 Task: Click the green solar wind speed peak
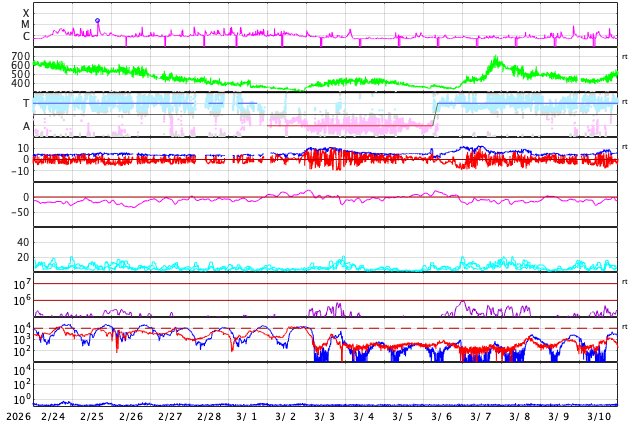point(495,61)
